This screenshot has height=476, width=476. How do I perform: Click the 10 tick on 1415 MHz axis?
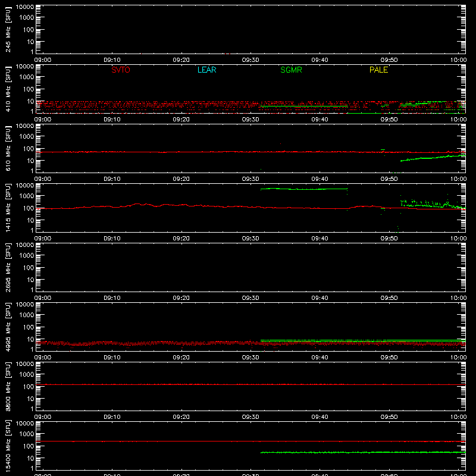pyautogui.click(x=30, y=220)
